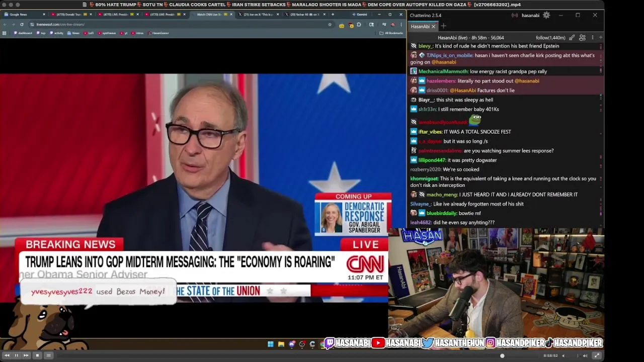644x362 pixels.
Task: Open the chat viewer list icon
Action: [x=582, y=38]
